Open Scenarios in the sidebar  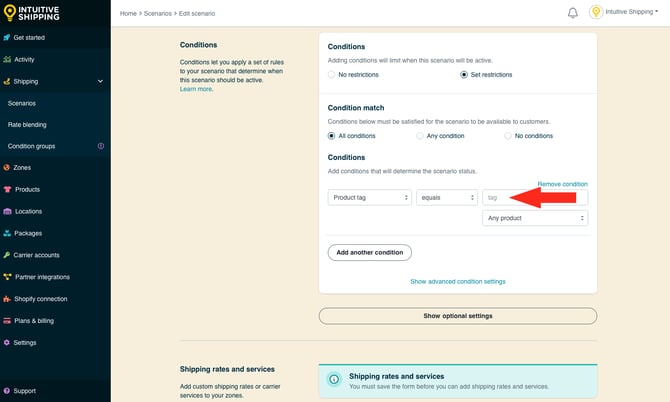(23, 103)
